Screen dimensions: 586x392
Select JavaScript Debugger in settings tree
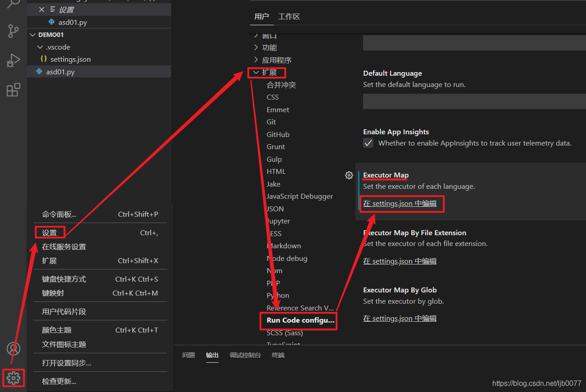pos(300,196)
